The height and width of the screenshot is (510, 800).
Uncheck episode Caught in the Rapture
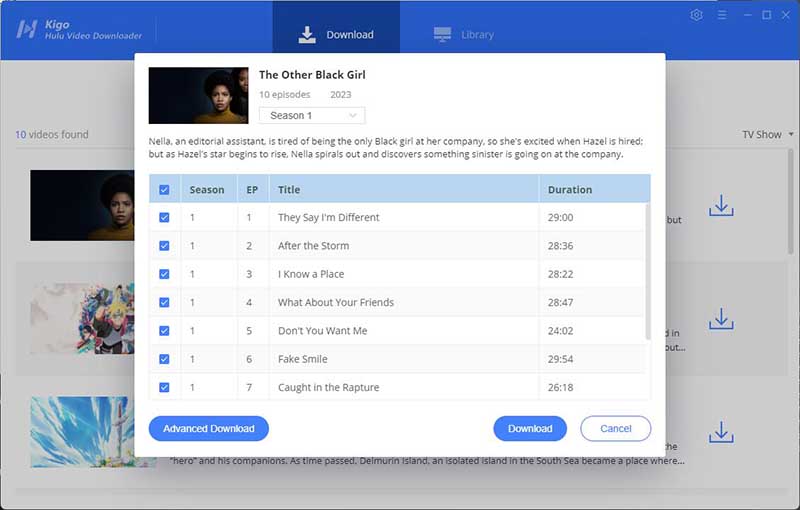(x=164, y=387)
